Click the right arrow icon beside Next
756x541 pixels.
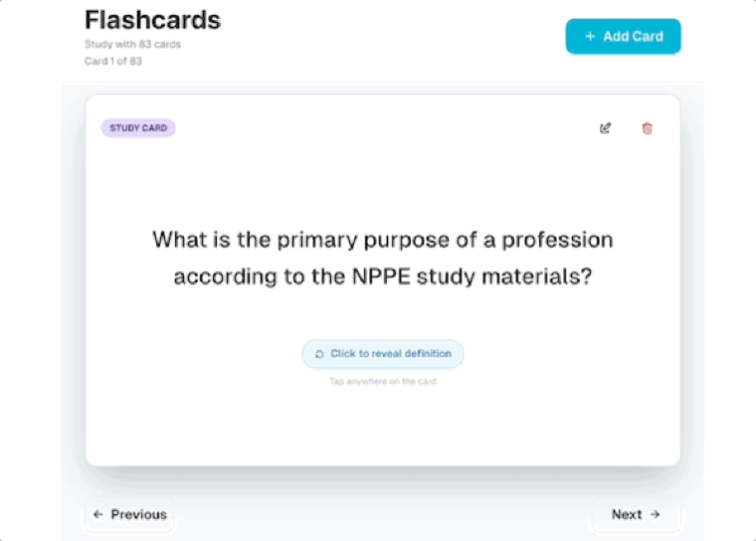[x=655, y=514]
